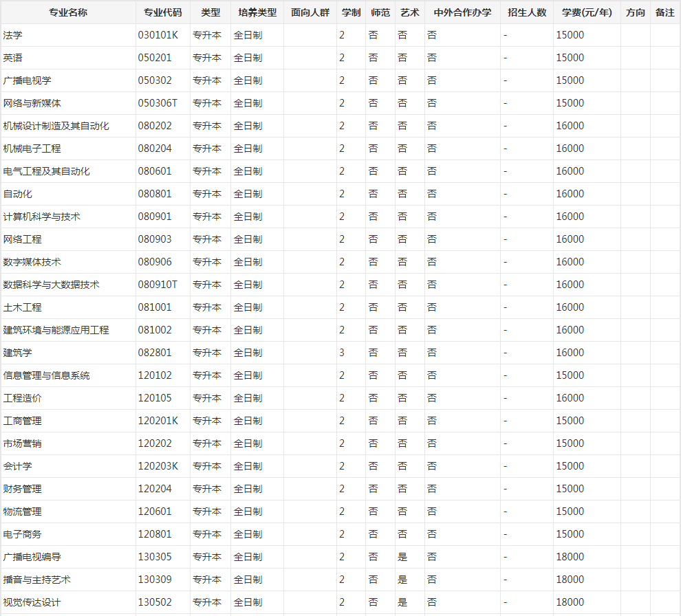Click 全日制 in 自动化 row
Screen dimensions: 681x616
click(248, 194)
